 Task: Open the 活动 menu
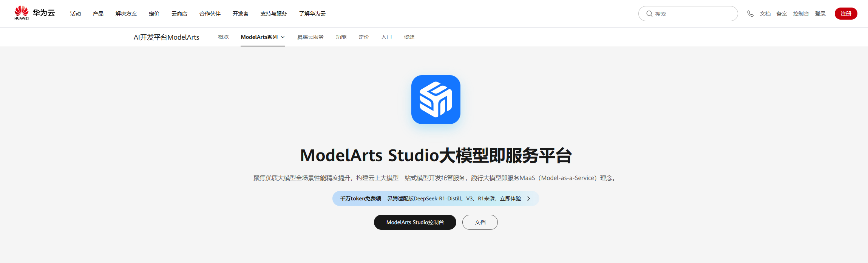pos(76,14)
